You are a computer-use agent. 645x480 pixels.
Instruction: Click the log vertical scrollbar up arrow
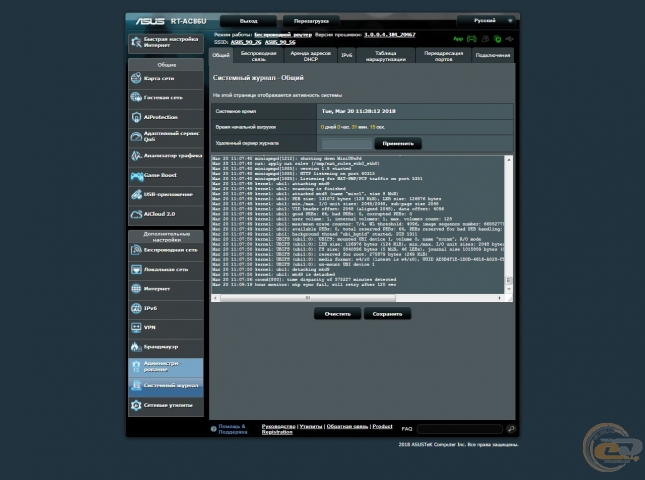509,160
